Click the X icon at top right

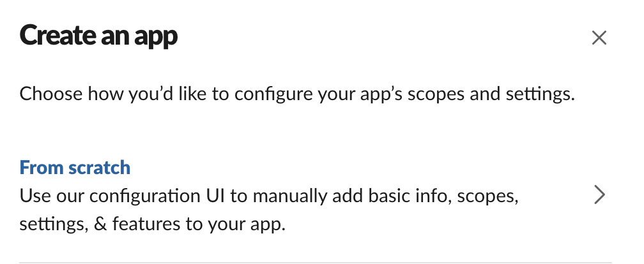pyautogui.click(x=599, y=38)
